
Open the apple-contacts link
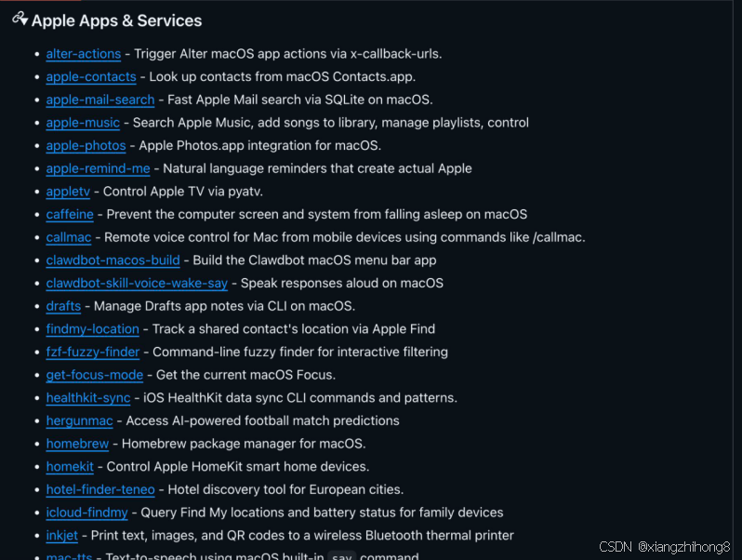click(x=91, y=76)
